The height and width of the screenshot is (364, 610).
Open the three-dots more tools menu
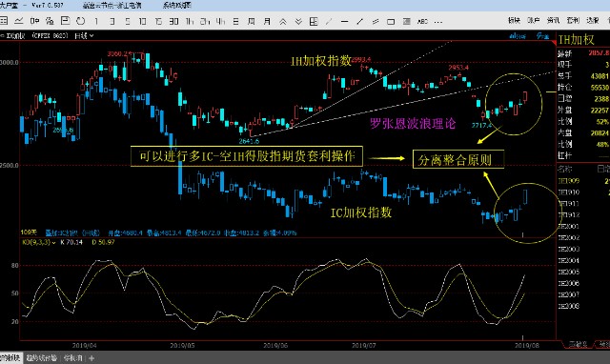click(x=438, y=22)
